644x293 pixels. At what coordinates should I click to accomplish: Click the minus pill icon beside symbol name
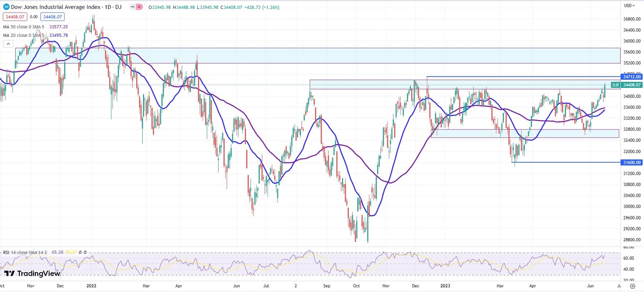pos(132,7)
